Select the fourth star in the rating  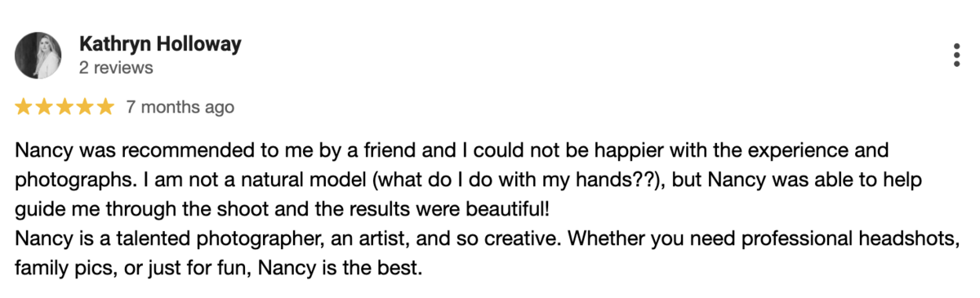click(x=85, y=107)
